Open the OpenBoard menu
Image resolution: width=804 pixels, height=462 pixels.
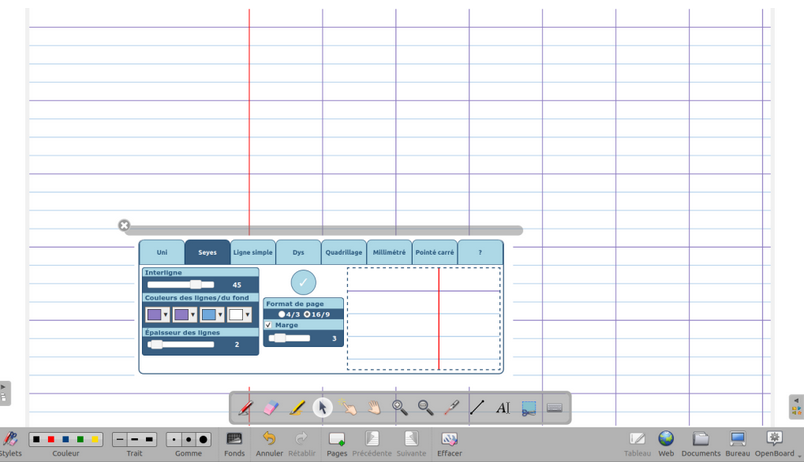point(775,444)
